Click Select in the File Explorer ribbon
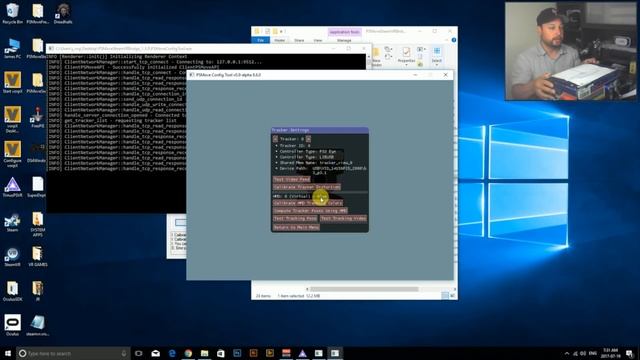The image size is (640, 360). click(437, 55)
